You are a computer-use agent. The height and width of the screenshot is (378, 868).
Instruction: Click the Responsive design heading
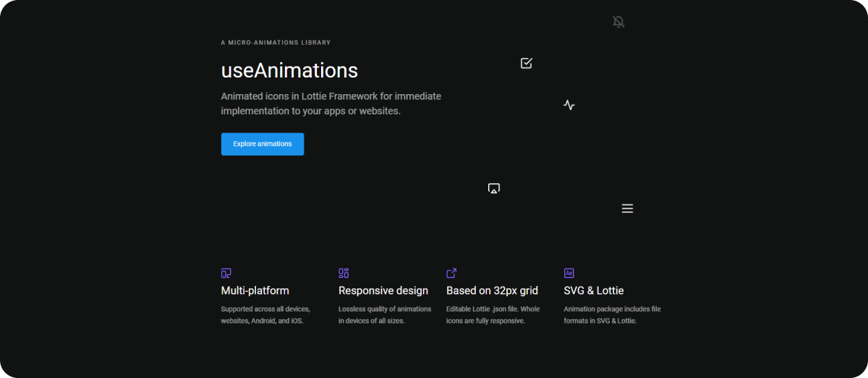click(x=383, y=290)
